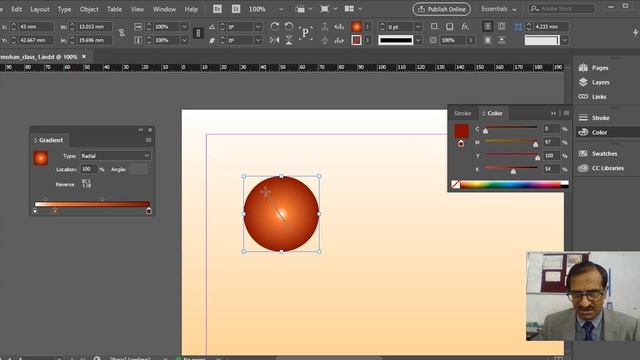This screenshot has height=360, width=640.
Task: Open the Object menu
Action: (89, 9)
